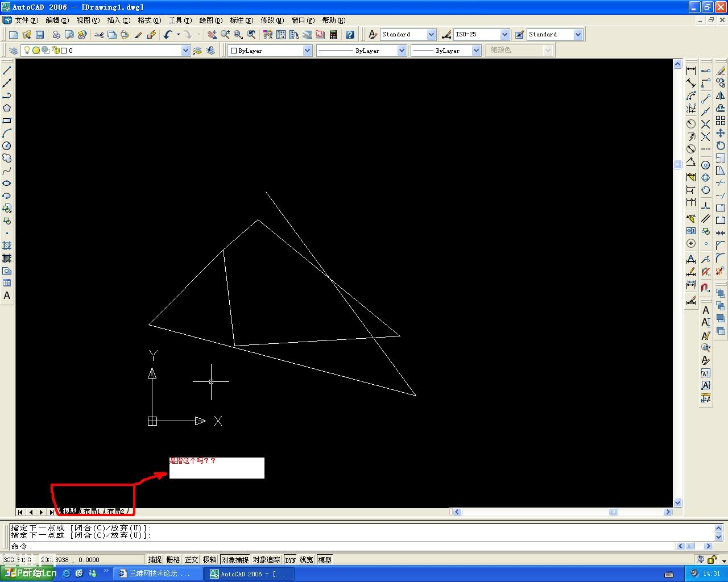Click the Erase tool in modify toolbar
The height and width of the screenshot is (582, 728).
(721, 70)
